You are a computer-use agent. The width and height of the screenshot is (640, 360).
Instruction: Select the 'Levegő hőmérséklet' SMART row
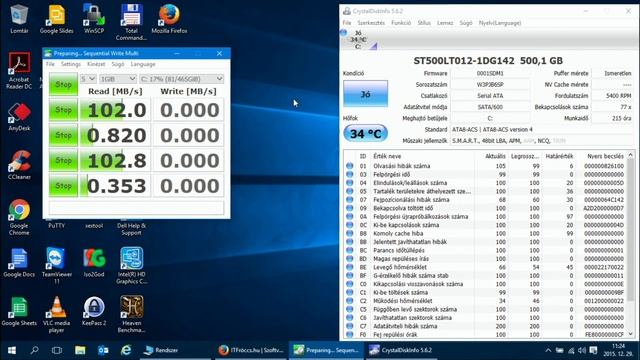click(x=485, y=267)
